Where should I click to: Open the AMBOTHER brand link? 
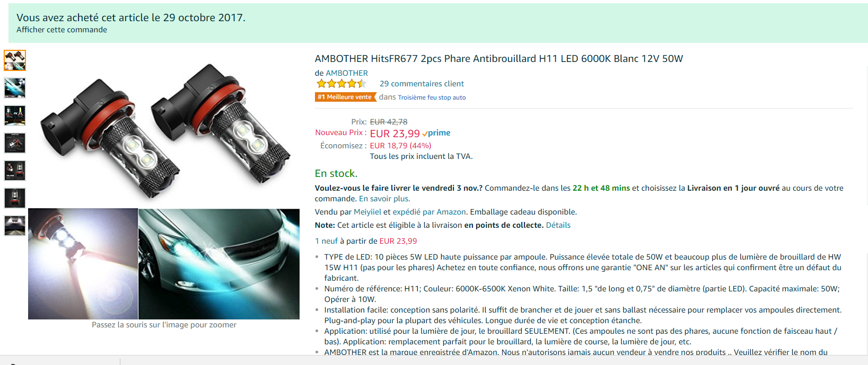(x=347, y=73)
